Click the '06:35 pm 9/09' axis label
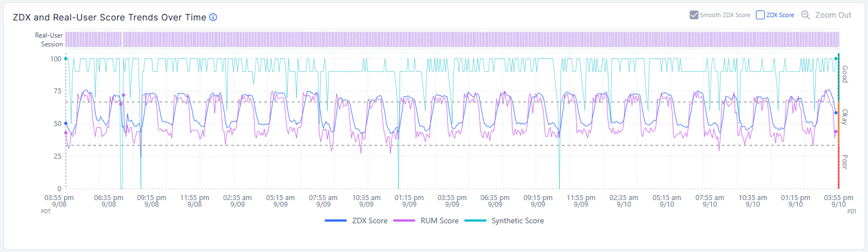Image resolution: width=868 pixels, height=252 pixels. tap(495, 201)
